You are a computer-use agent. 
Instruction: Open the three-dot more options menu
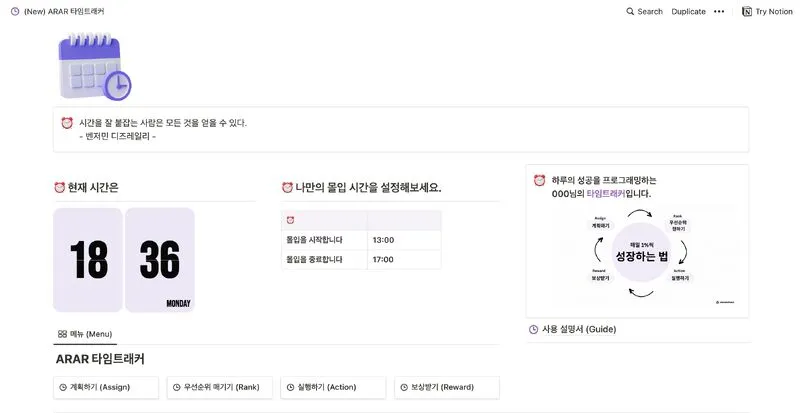(718, 11)
